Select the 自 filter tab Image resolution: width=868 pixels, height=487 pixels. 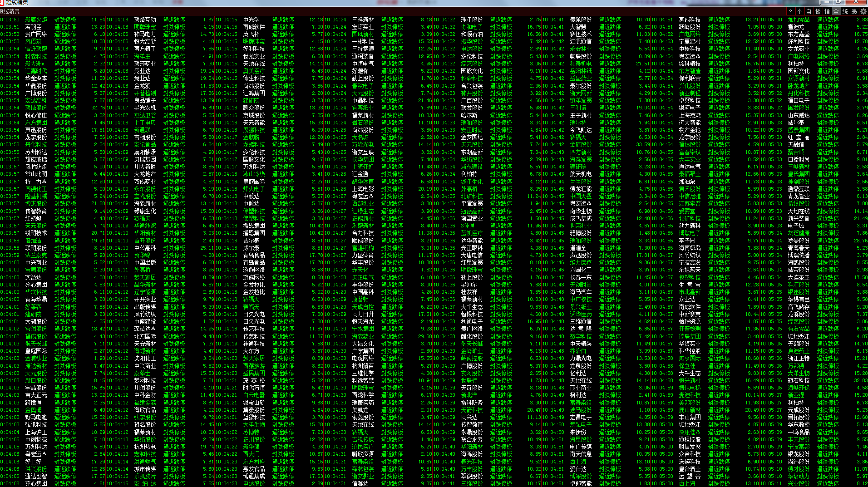point(809,11)
